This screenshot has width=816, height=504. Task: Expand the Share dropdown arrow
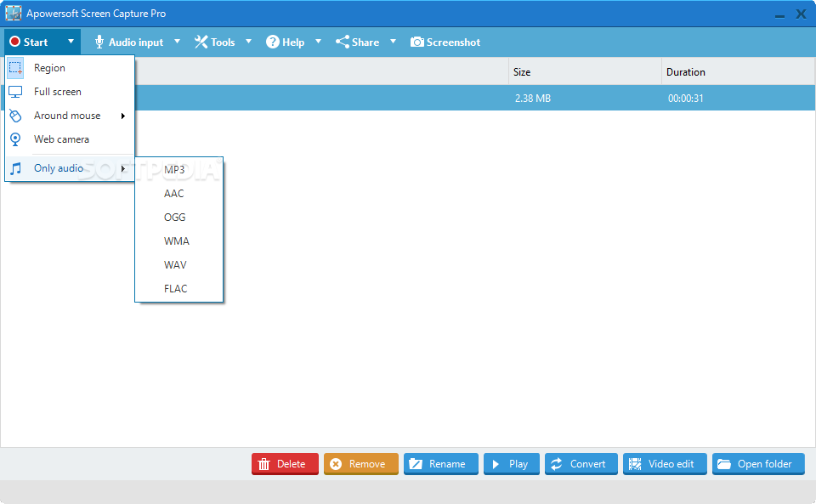click(x=393, y=41)
